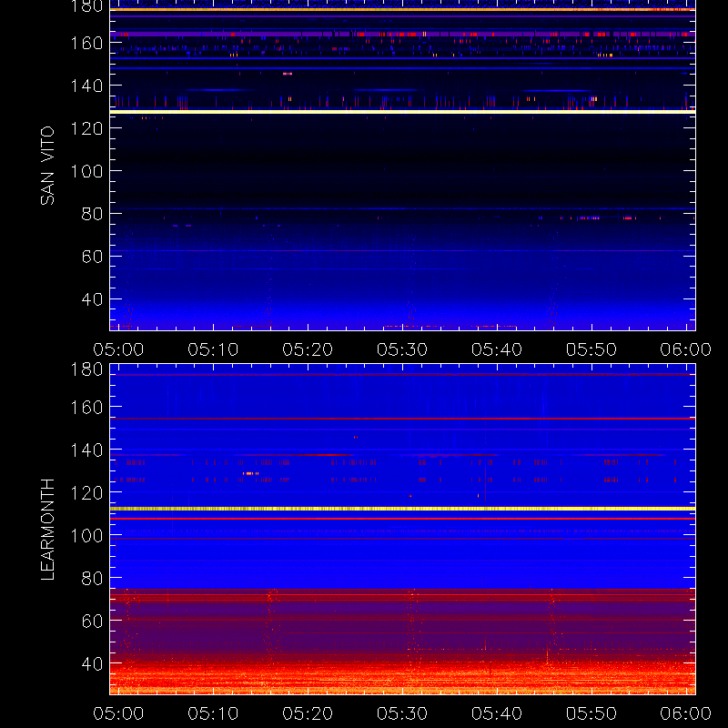Click 05:30 under the San Vito plot
728x728 pixels.
tap(402, 349)
